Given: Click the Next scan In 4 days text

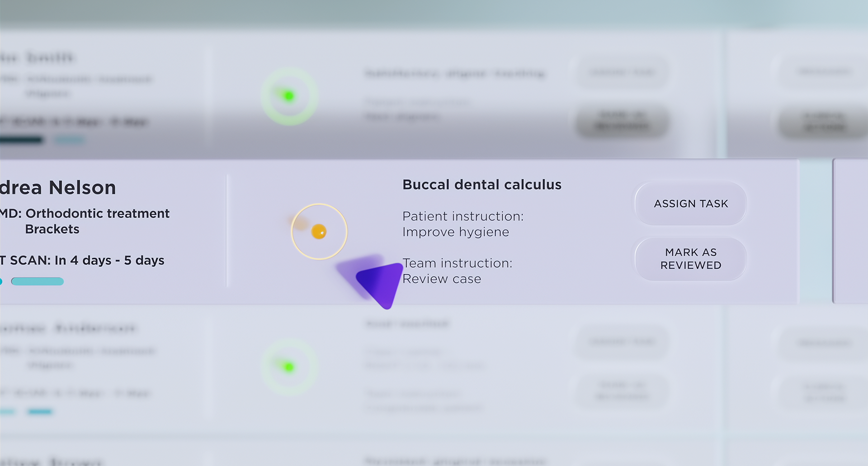Looking at the screenshot, I should coord(82,261).
